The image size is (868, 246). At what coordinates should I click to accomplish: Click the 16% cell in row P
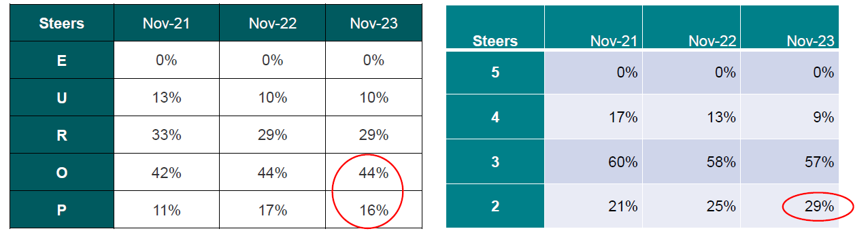pyautogui.click(x=373, y=210)
